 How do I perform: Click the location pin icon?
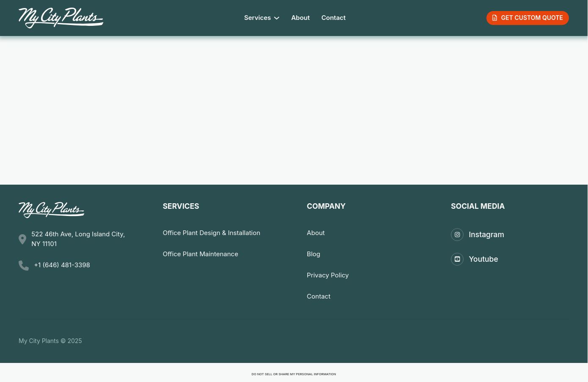coord(22,239)
